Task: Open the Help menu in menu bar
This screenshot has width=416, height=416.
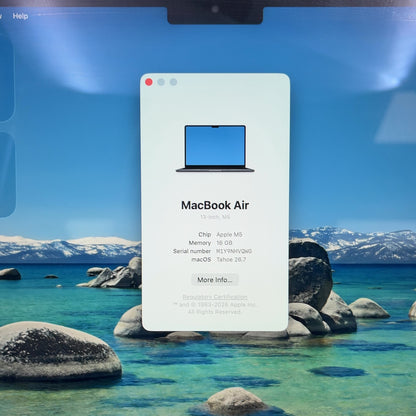Action: (x=20, y=16)
